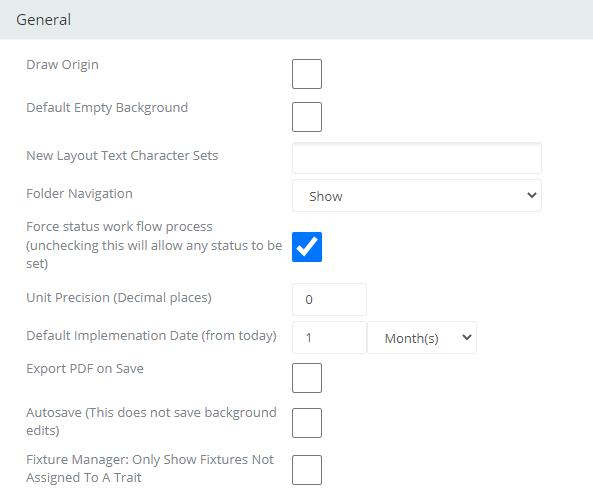Open the Folder Navigation dropdown showing Show
Viewport: 593px width, 502px height.
coord(417,196)
